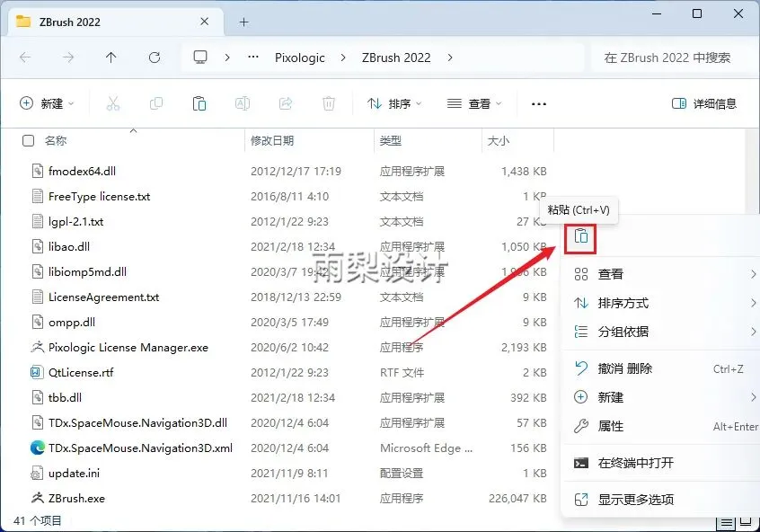Expand chevron after This PC icon
This screenshot has width=760, height=532.
coord(227,58)
